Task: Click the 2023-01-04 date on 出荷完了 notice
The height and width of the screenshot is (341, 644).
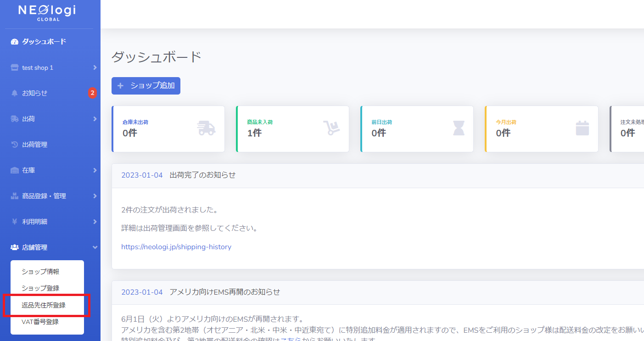Action: pyautogui.click(x=142, y=175)
